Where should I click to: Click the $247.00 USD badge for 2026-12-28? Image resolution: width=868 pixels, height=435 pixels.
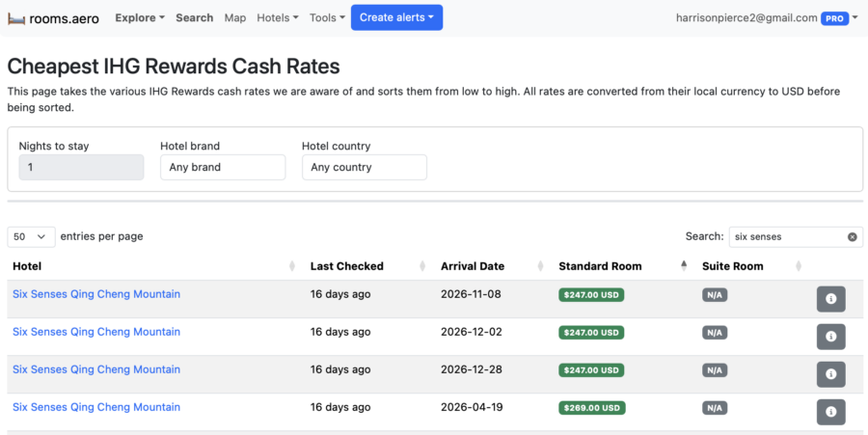591,370
